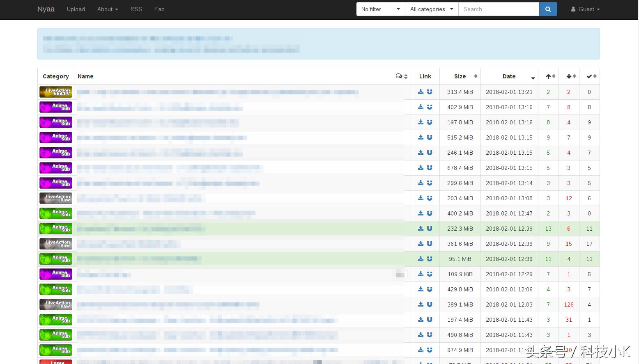Click the 2018-02-01 12:06 date cell

(x=509, y=289)
